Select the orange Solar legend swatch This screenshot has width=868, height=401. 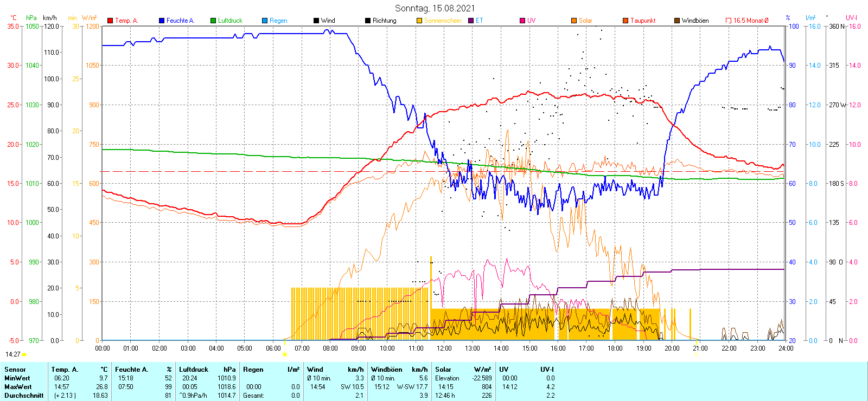tap(574, 21)
